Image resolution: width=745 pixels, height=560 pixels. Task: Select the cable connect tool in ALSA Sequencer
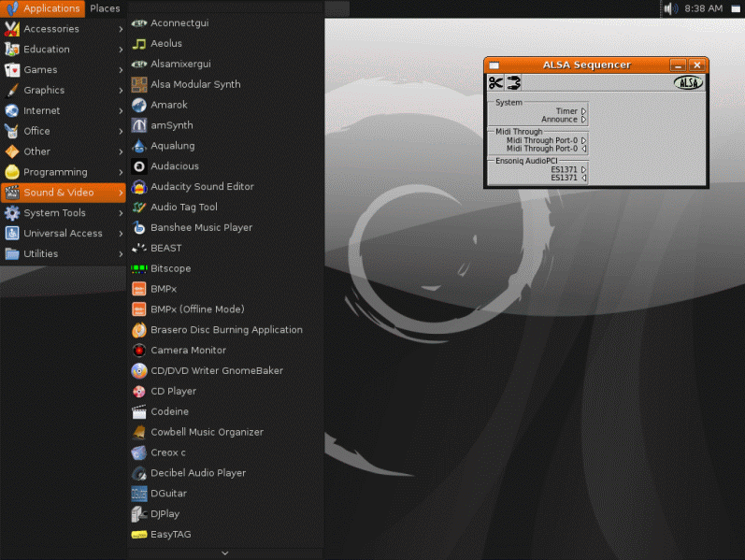click(513, 83)
